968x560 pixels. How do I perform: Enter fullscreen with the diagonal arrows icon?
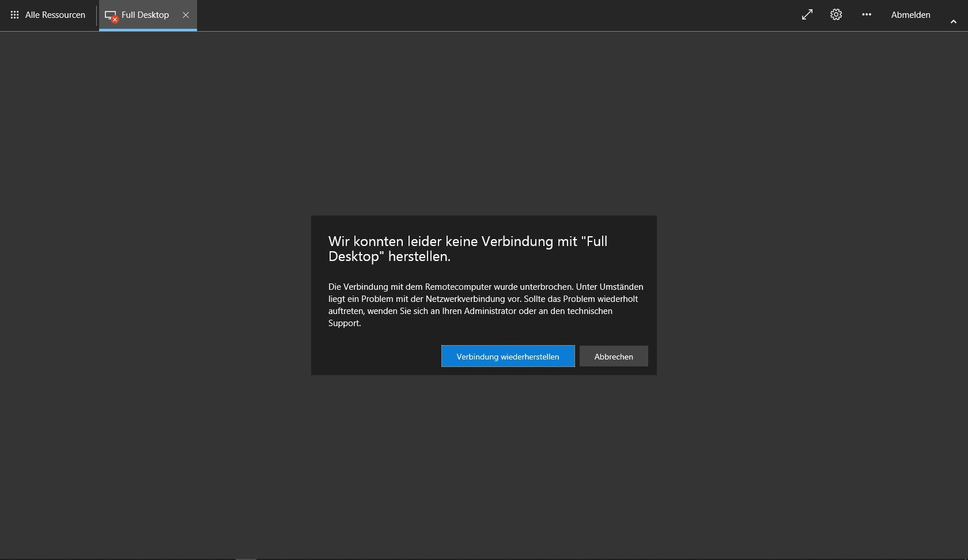(807, 15)
